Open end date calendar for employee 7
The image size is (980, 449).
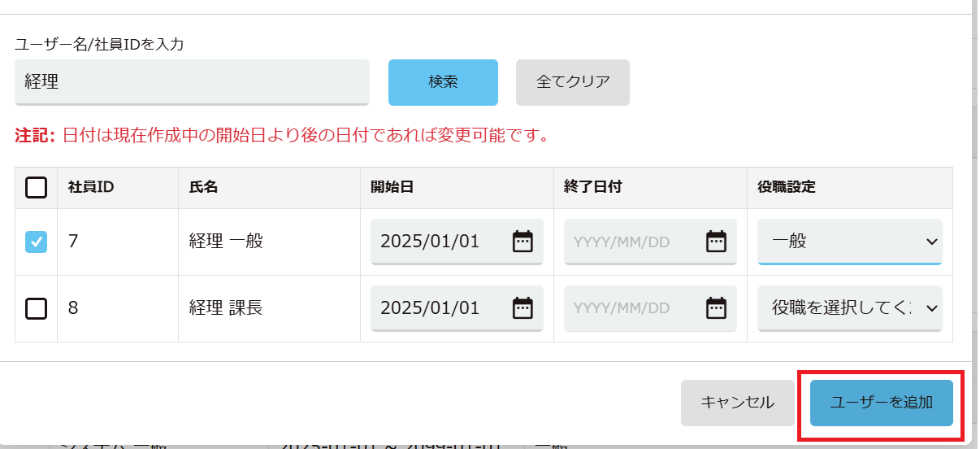tap(716, 242)
